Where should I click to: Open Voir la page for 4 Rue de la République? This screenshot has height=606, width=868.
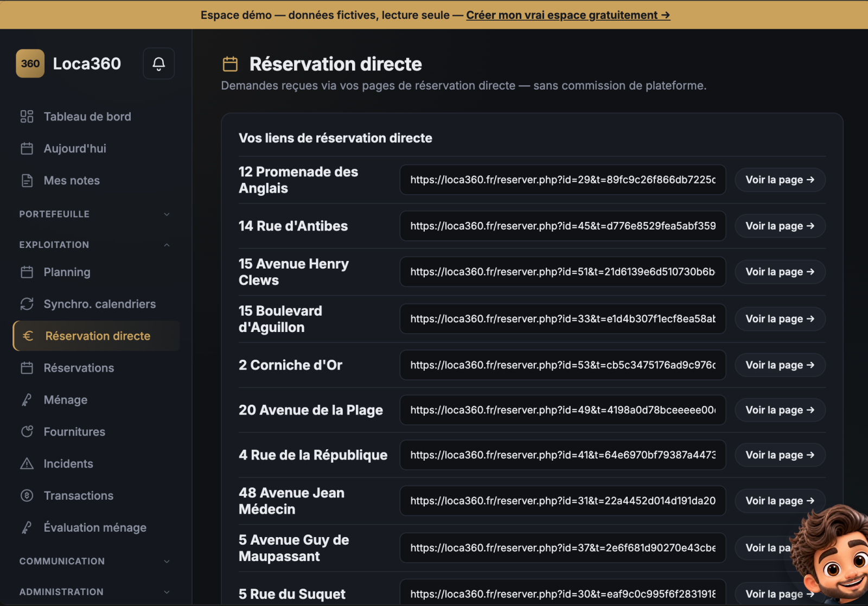tap(780, 455)
